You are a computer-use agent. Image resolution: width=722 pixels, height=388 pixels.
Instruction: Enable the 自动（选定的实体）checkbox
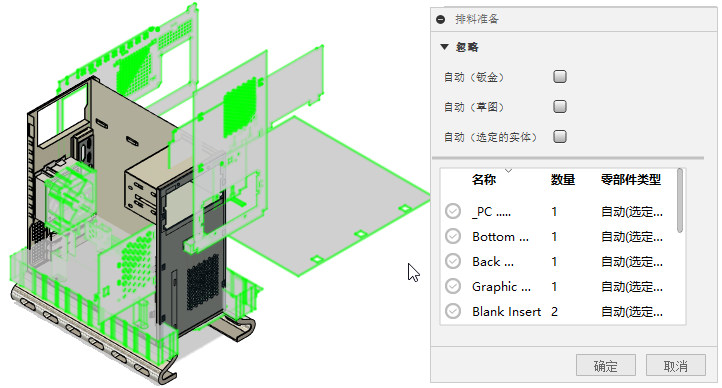coord(560,137)
